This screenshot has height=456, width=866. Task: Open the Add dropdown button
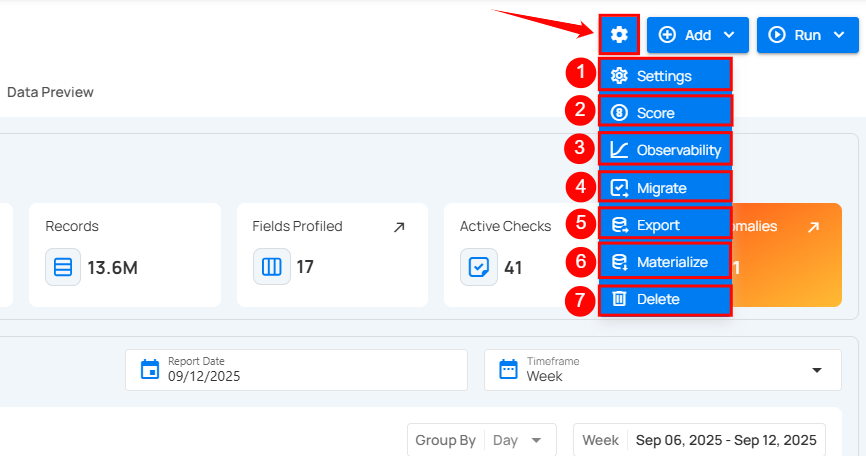[x=697, y=35]
